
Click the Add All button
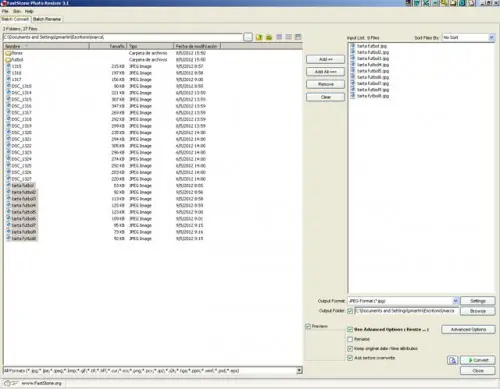pos(326,72)
